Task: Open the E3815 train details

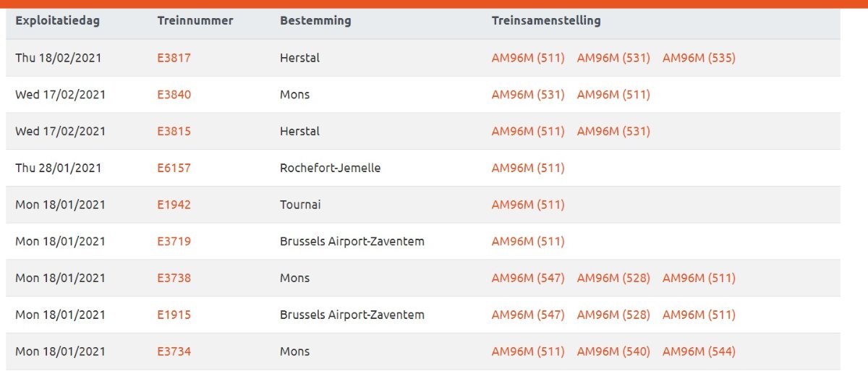Action: (x=174, y=132)
